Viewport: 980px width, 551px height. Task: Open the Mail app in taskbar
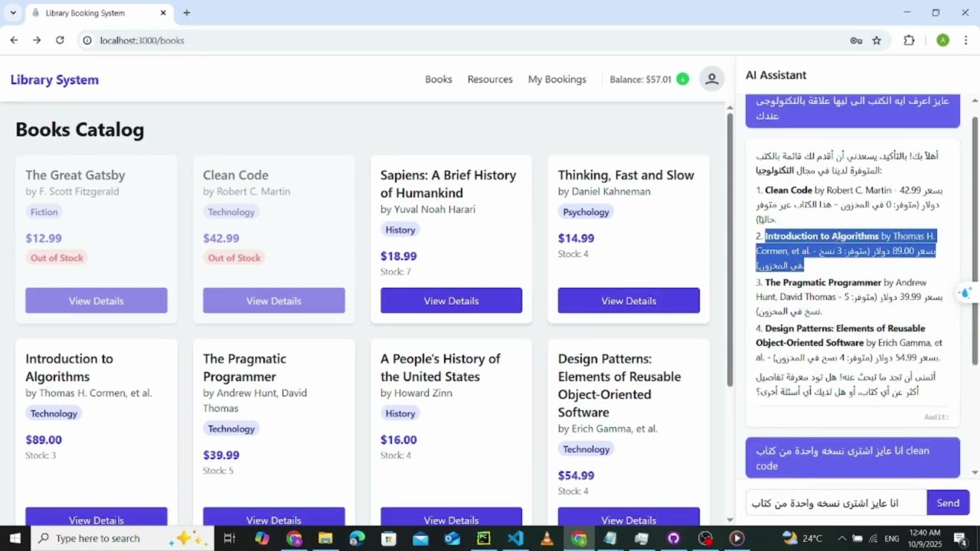pyautogui.click(x=420, y=538)
